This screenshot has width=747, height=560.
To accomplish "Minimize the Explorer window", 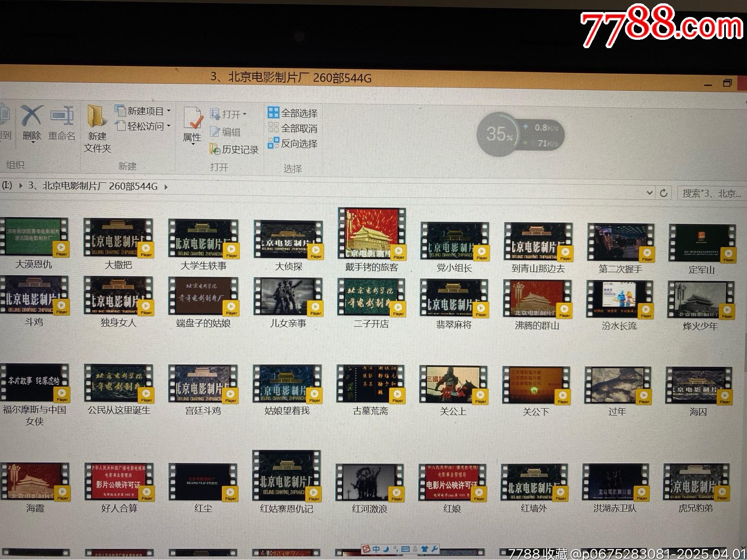I will tap(708, 85).
